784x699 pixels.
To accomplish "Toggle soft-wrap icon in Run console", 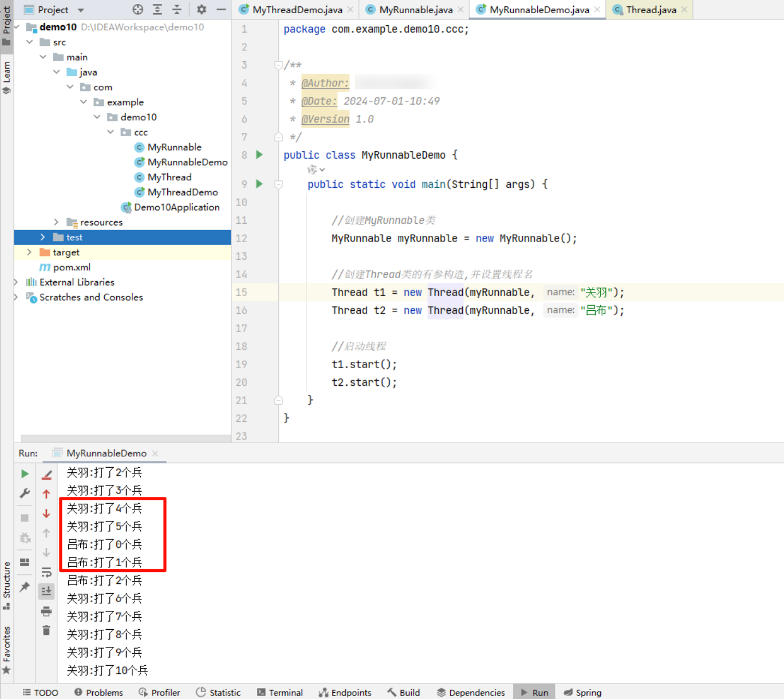I will click(46, 572).
